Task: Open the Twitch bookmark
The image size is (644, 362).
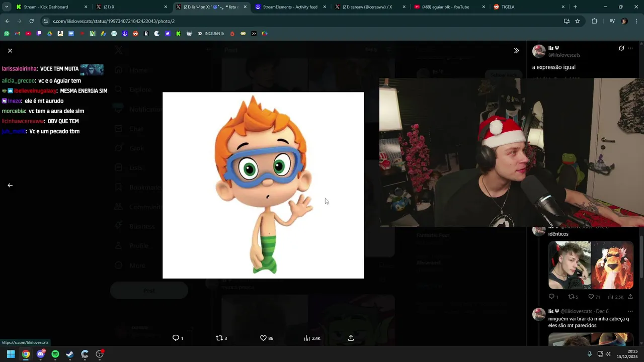Action: click(x=39, y=34)
